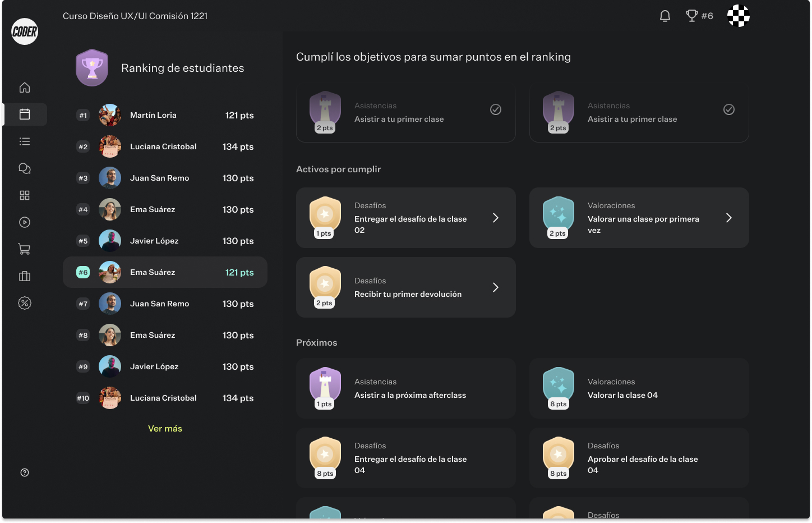Open the checkered profile avatar

click(x=739, y=16)
